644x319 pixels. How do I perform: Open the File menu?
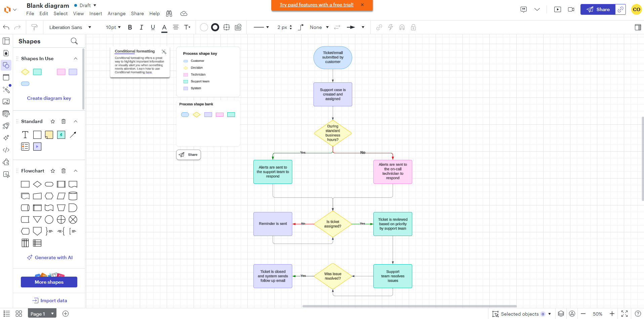click(x=30, y=13)
